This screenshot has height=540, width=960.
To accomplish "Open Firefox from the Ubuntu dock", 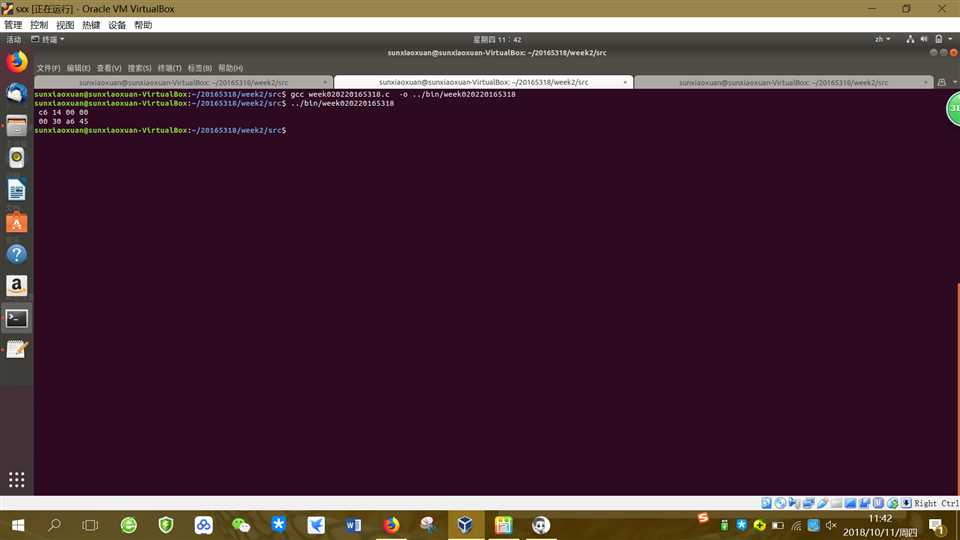I will pyautogui.click(x=17, y=62).
